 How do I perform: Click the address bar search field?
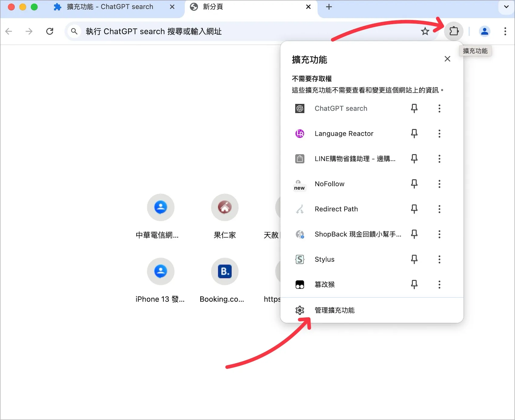click(251, 31)
